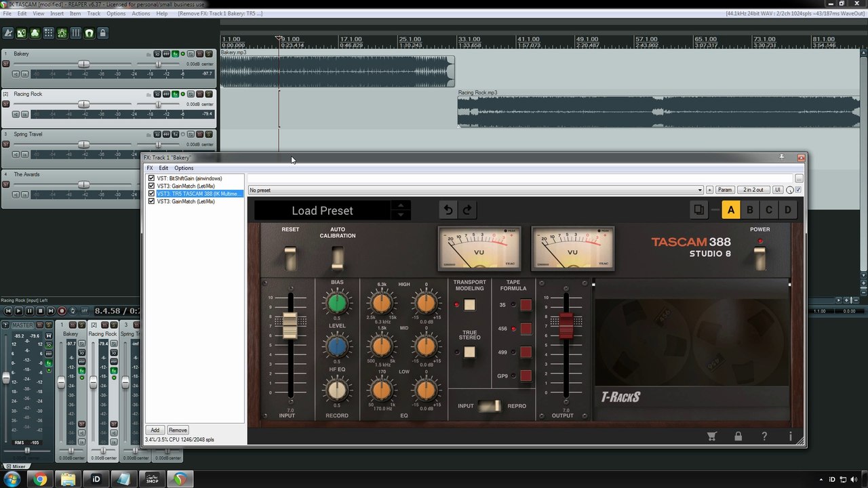868x488 pixels.
Task: Pin the FX window with pushpin icon
Action: pos(781,157)
